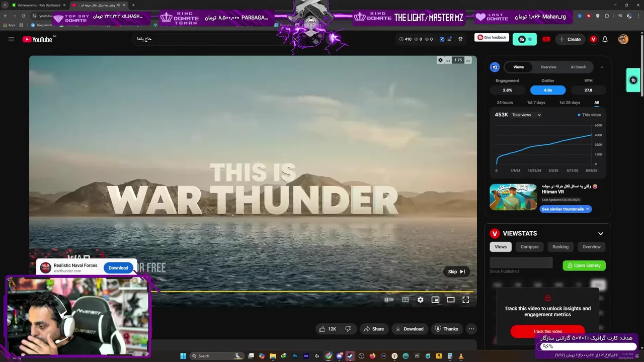Switch to the Kick Dashboard browser tab
The image size is (644, 362).
(39, 5)
